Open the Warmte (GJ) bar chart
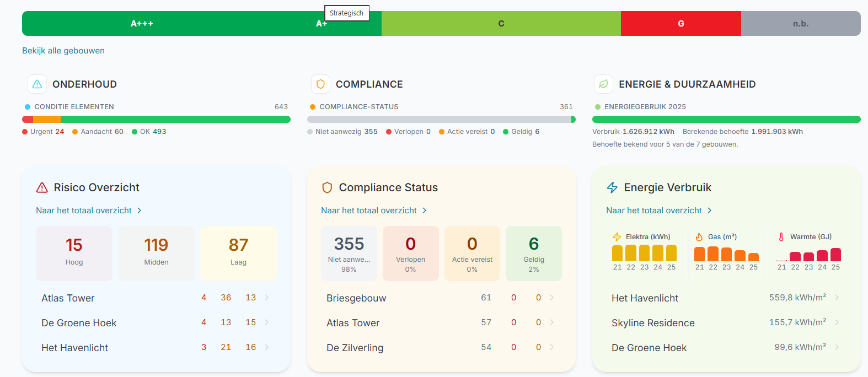Viewport: 868px width, 377px height. click(808, 252)
